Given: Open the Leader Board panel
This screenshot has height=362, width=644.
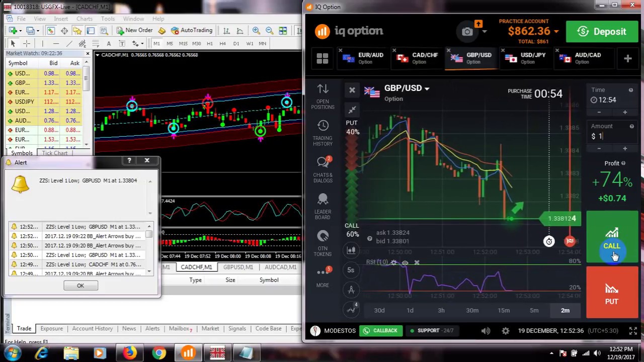Looking at the screenshot, I should (323, 207).
